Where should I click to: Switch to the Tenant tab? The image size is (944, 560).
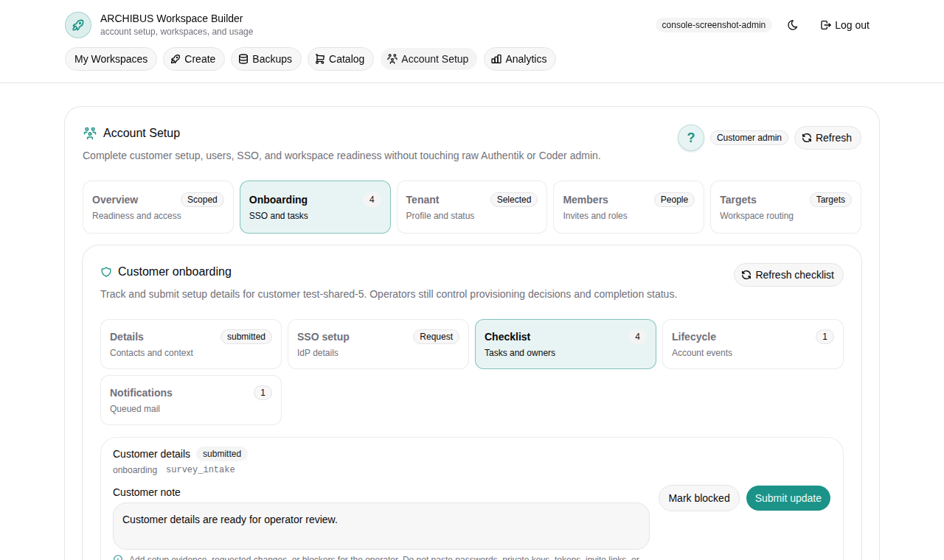pos(471,207)
